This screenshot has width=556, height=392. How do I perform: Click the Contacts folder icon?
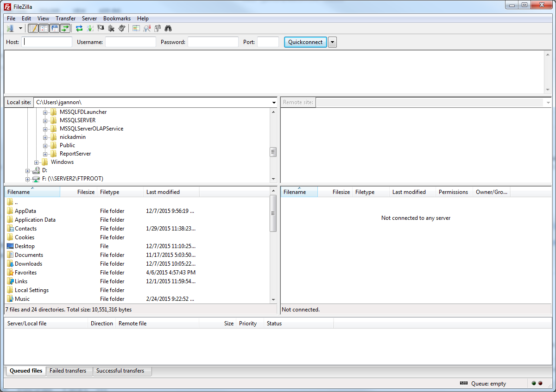10,229
